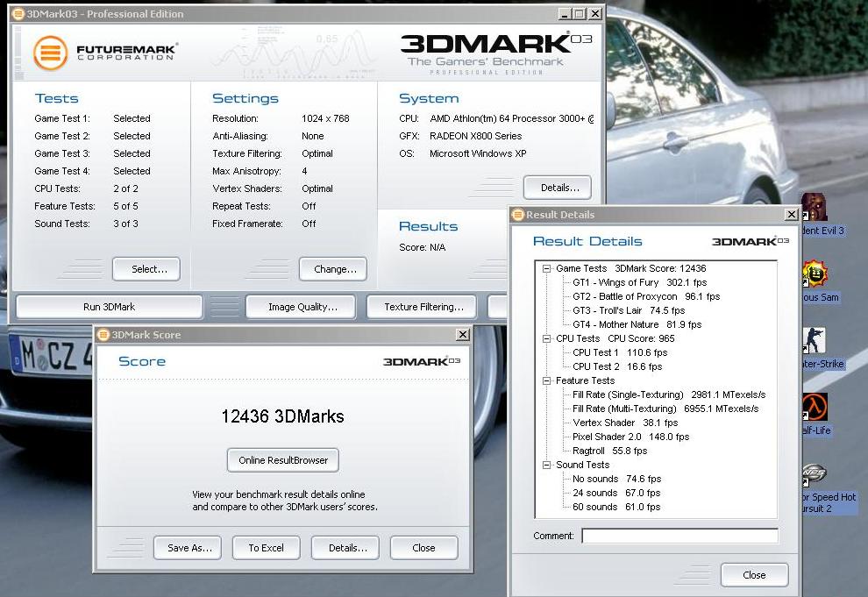Select Fill Rate (Single-Texturing) row

669,394
